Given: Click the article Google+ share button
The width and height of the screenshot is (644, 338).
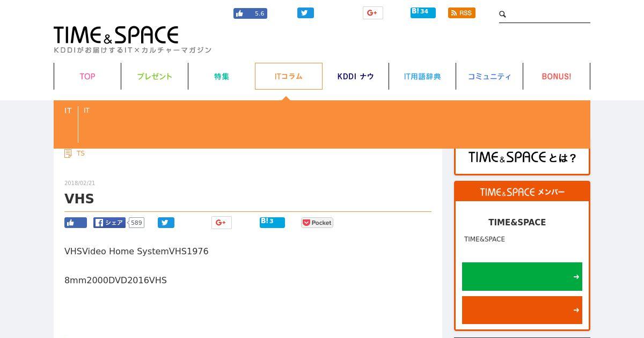Looking at the screenshot, I should [x=221, y=223].
